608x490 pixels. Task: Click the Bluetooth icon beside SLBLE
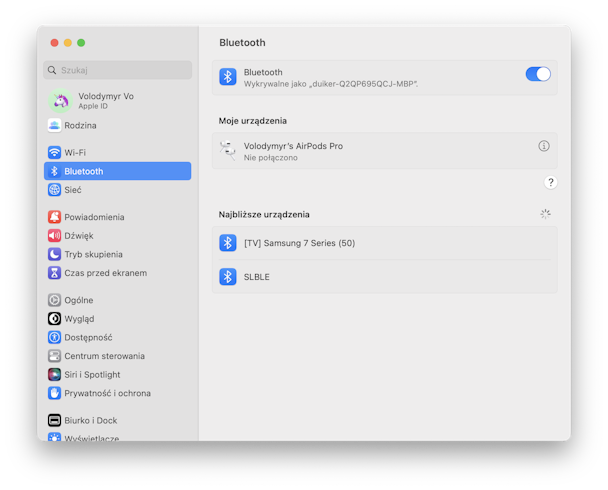coord(228,277)
